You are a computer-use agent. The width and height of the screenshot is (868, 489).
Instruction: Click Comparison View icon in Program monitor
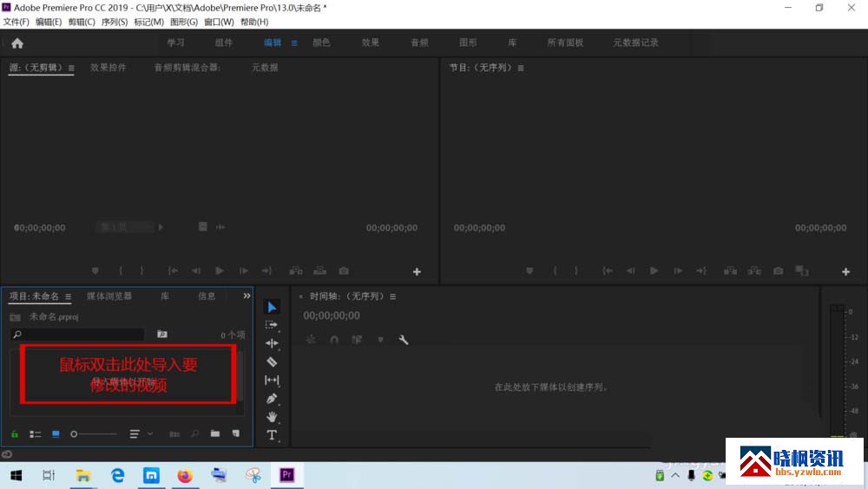pos(801,271)
